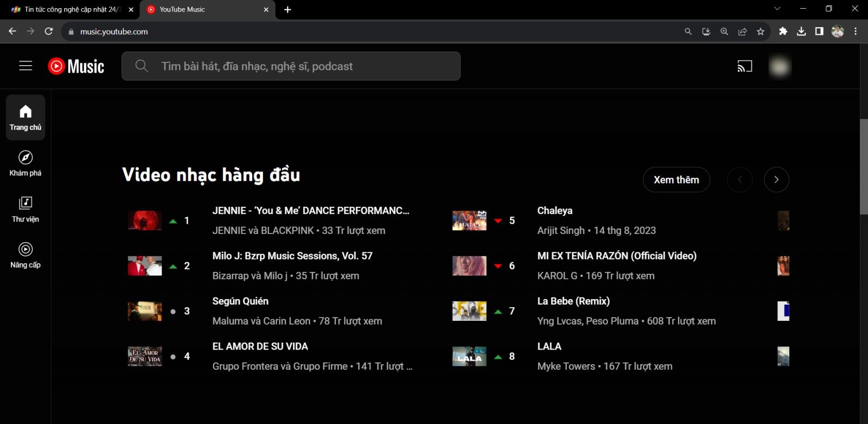The height and width of the screenshot is (424, 868).
Task: Open the JENNIE - 'You & Me' DANCE PERFORMANCE title
Action: coord(311,211)
